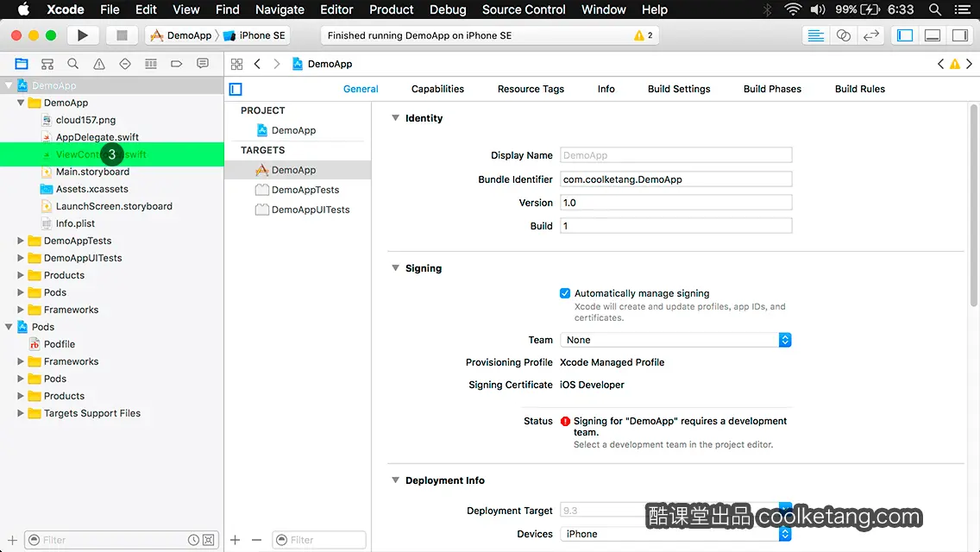
Task: Run the app with the Play button
Action: [x=82, y=35]
